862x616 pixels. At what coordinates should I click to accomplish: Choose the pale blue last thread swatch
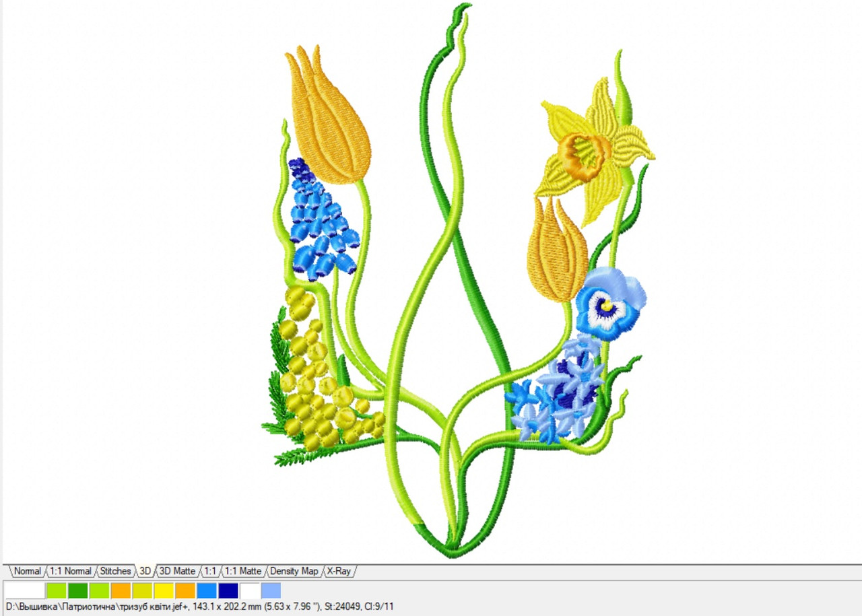[271, 590]
